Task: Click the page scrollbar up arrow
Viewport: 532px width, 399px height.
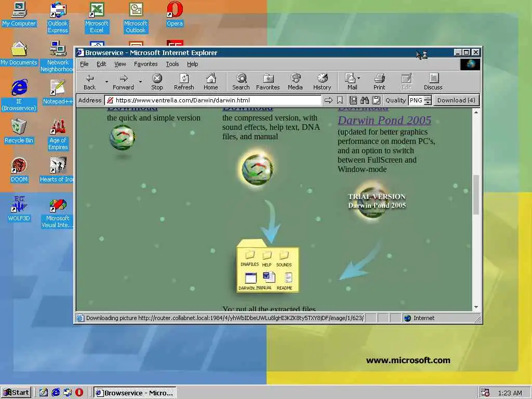Action: point(476,112)
